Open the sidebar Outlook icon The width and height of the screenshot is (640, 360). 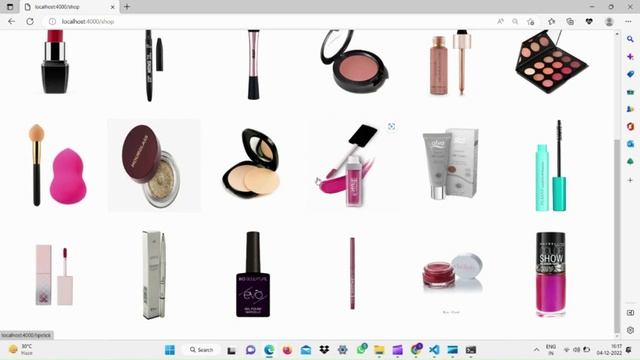pos(630,144)
